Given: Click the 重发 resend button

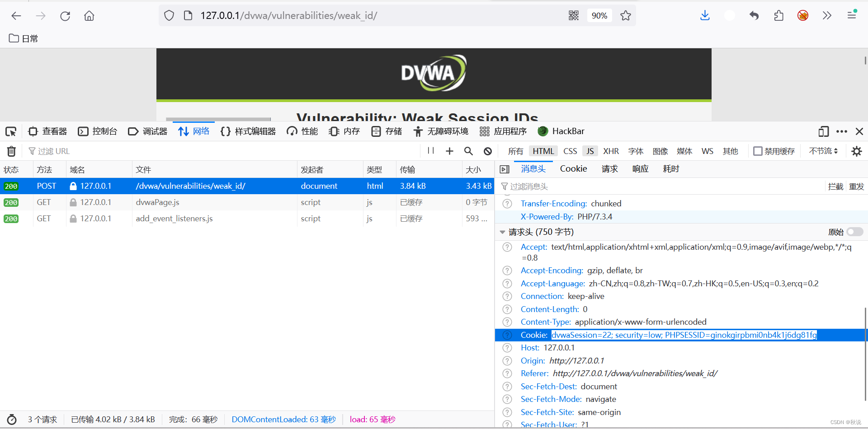Looking at the screenshot, I should 856,187.
